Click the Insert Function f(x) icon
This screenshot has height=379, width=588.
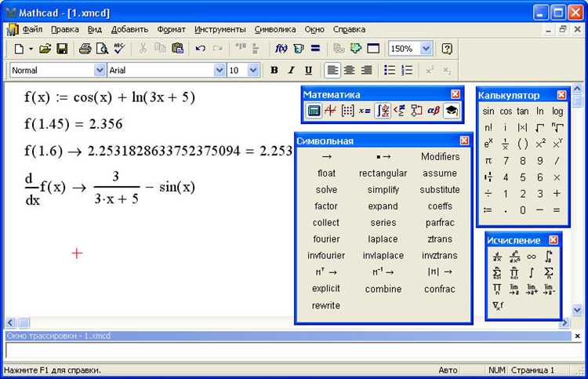pos(281,49)
